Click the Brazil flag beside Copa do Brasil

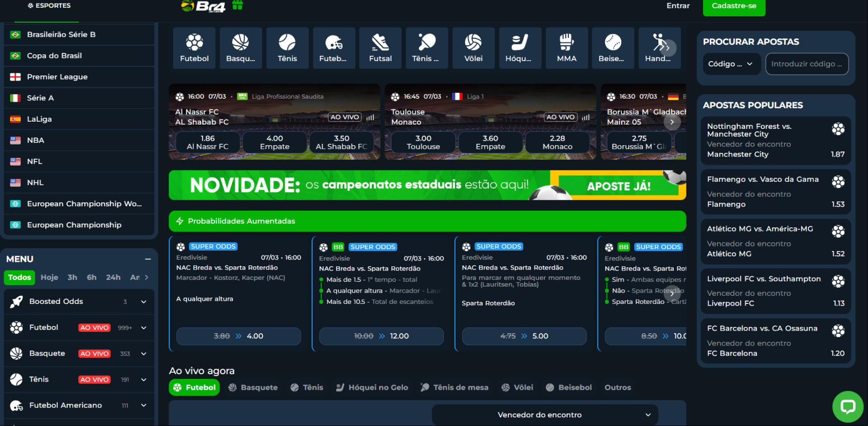(x=15, y=56)
